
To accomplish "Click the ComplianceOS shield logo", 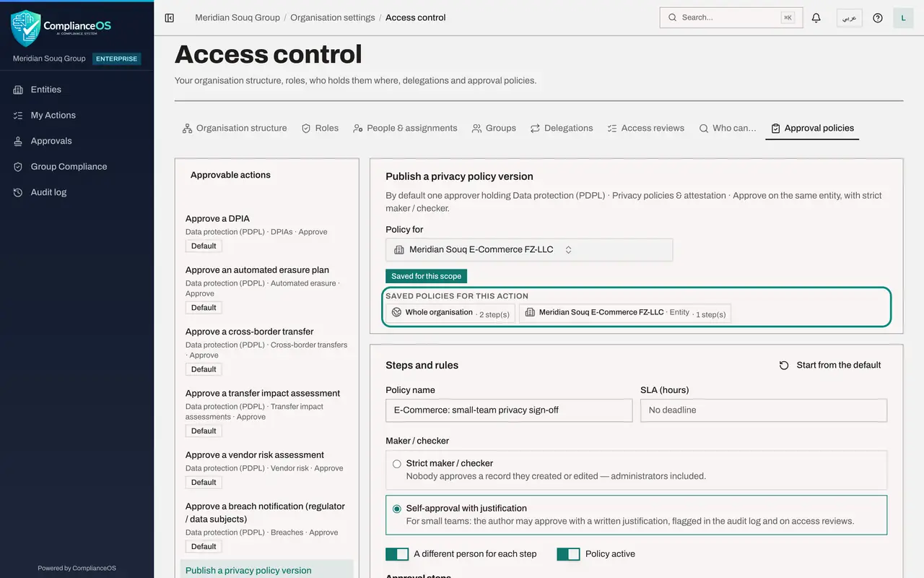I will (26, 28).
